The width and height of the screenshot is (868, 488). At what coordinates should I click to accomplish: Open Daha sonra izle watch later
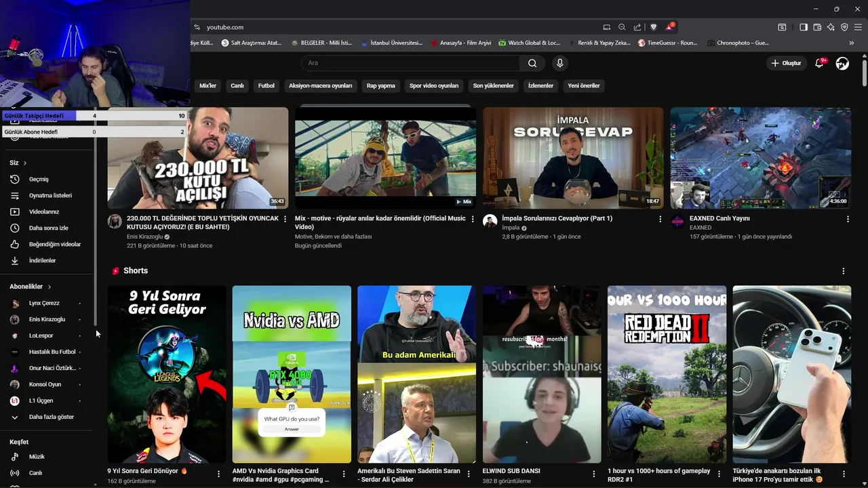click(x=47, y=228)
